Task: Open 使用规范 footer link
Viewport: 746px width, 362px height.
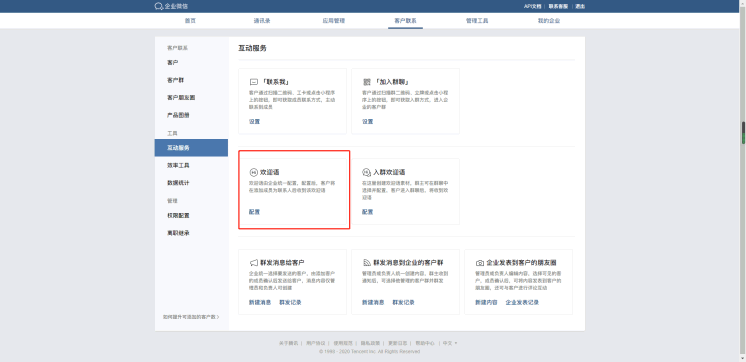Action: tap(343, 343)
